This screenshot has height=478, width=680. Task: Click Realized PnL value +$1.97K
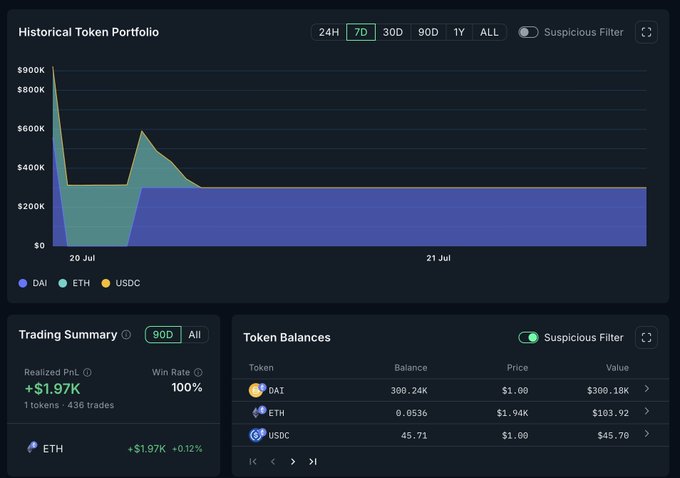tap(52, 389)
